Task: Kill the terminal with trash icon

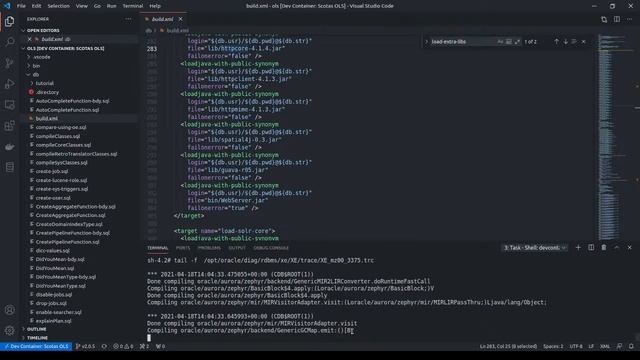Action: 604,247
